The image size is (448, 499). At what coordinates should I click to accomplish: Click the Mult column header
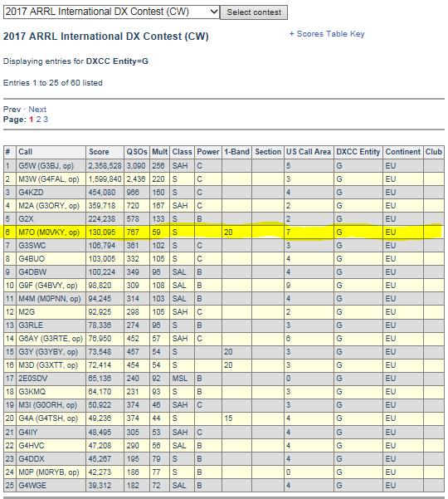pos(159,152)
